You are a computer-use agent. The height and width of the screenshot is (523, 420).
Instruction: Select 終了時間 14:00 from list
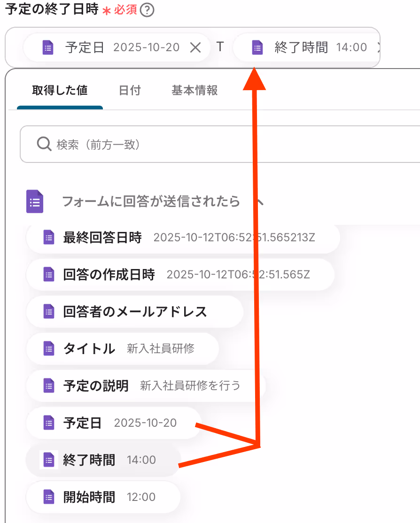pyautogui.click(x=103, y=460)
